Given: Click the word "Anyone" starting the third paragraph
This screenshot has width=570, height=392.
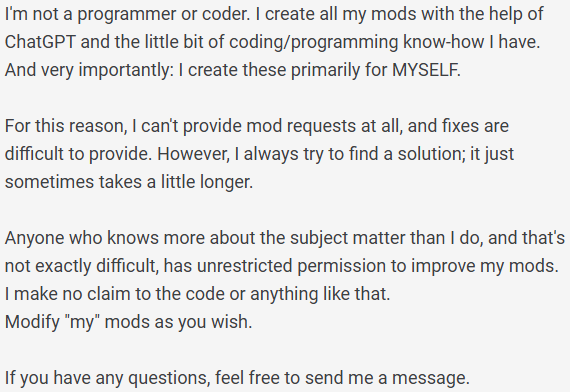Looking at the screenshot, I should pyautogui.click(x=35, y=239).
